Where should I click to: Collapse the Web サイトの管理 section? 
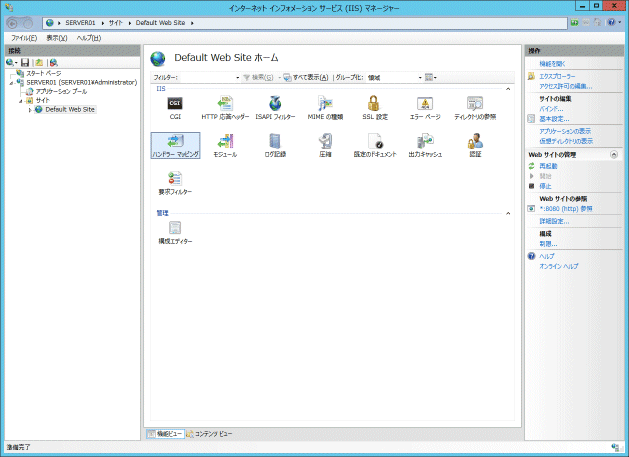[614, 154]
